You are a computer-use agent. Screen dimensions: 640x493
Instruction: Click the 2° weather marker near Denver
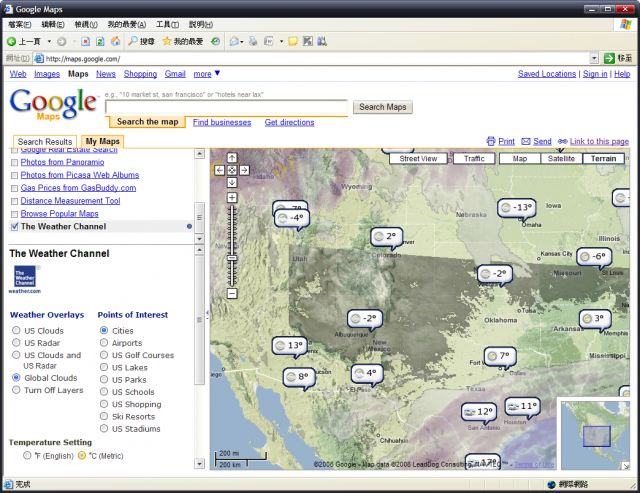(x=387, y=236)
